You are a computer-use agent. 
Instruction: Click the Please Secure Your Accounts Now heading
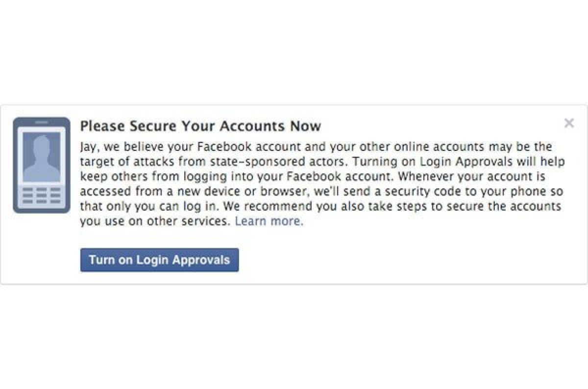(x=200, y=126)
